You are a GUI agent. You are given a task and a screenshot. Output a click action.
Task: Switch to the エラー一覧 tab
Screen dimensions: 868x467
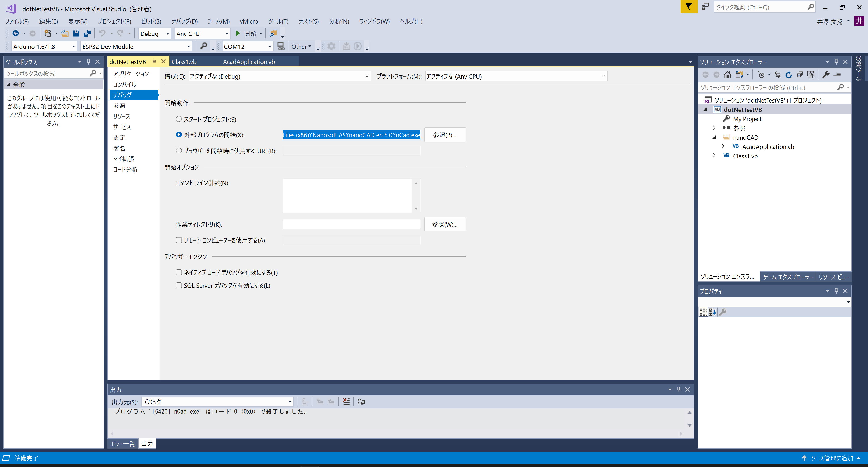(123, 444)
